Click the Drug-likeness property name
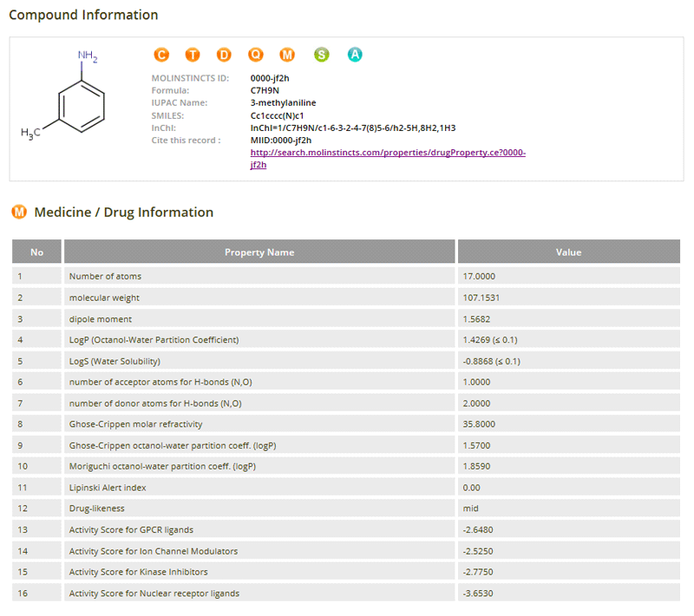Image resolution: width=694 pixels, height=616 pixels. [x=96, y=508]
